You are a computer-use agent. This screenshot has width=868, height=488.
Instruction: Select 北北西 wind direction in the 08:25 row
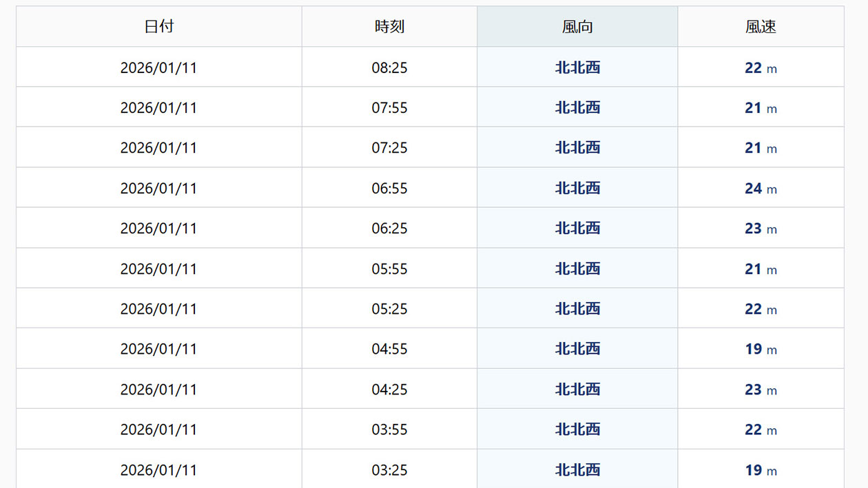(577, 67)
